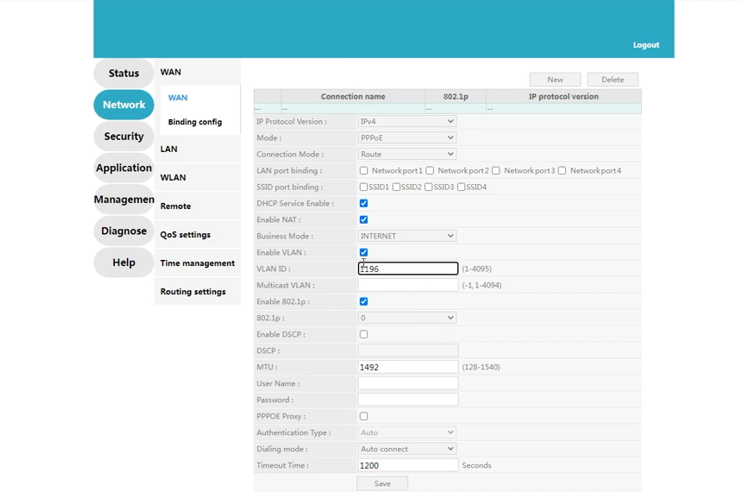The image size is (740, 492).
Task: Open the Mode dropdown showing PPPoE
Action: [x=407, y=138]
